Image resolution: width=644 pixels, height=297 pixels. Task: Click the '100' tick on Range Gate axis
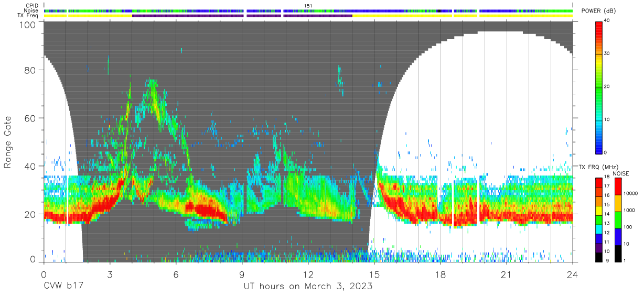[28, 24]
